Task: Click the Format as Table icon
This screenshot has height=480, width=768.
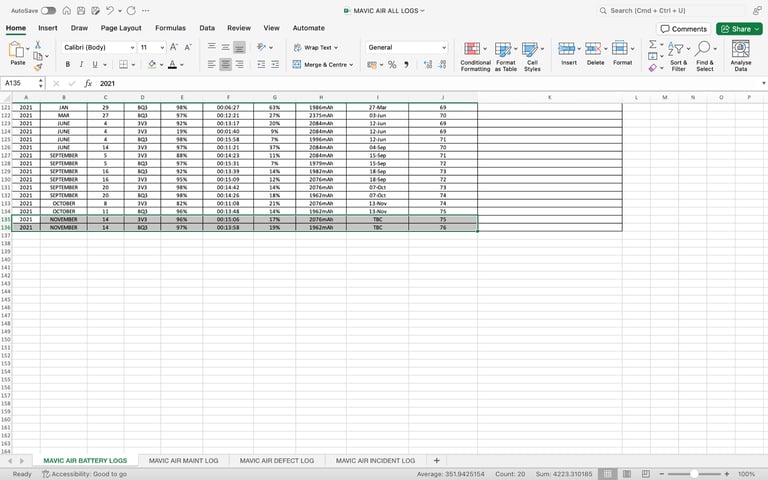Action: coord(503,49)
